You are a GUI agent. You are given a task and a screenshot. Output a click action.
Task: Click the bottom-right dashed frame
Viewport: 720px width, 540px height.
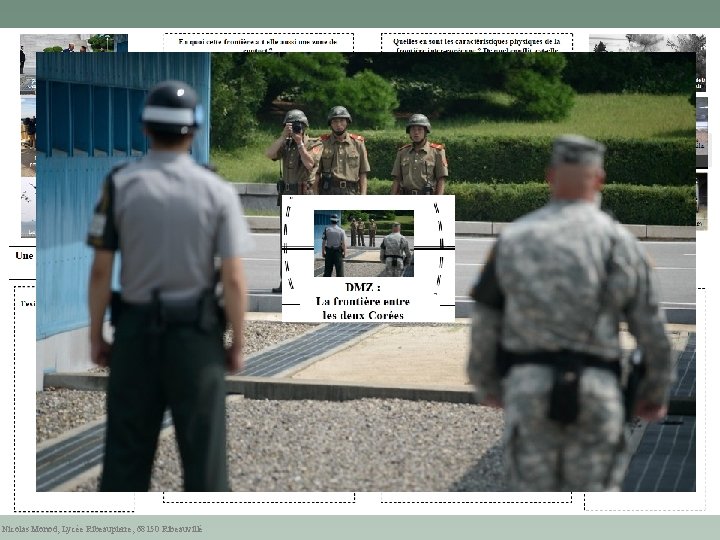645,501
